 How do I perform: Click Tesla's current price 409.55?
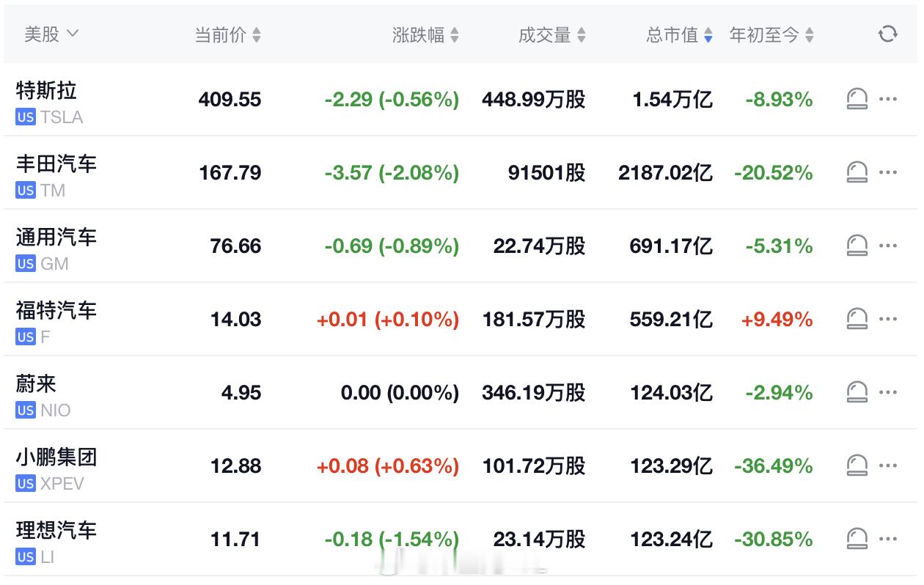(230, 100)
